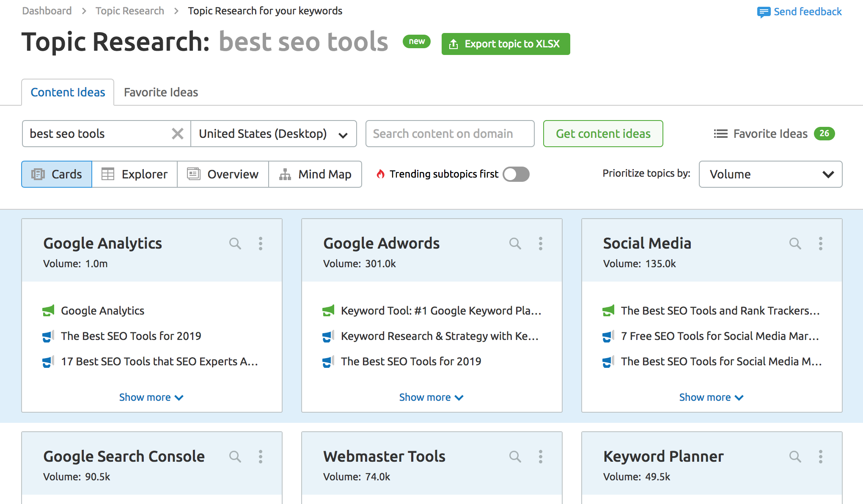Click the search icon on Google Analytics card
The image size is (863, 504).
point(235,244)
